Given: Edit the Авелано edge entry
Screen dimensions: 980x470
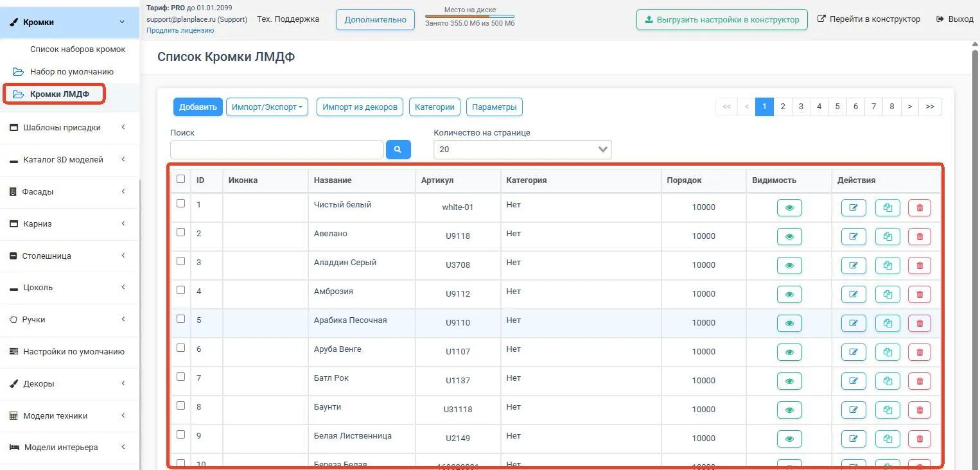Looking at the screenshot, I should (x=853, y=236).
